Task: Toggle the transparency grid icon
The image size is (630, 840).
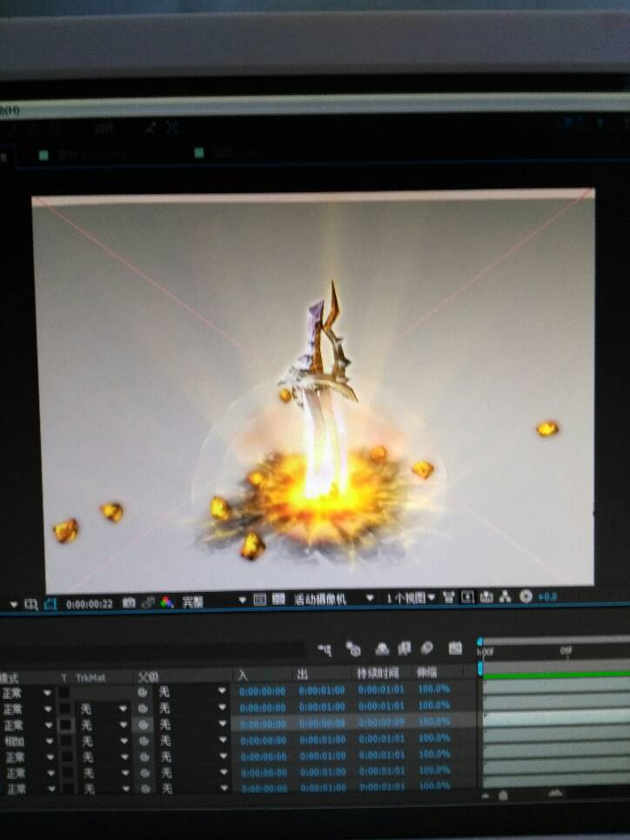Action: pyautogui.click(x=278, y=598)
